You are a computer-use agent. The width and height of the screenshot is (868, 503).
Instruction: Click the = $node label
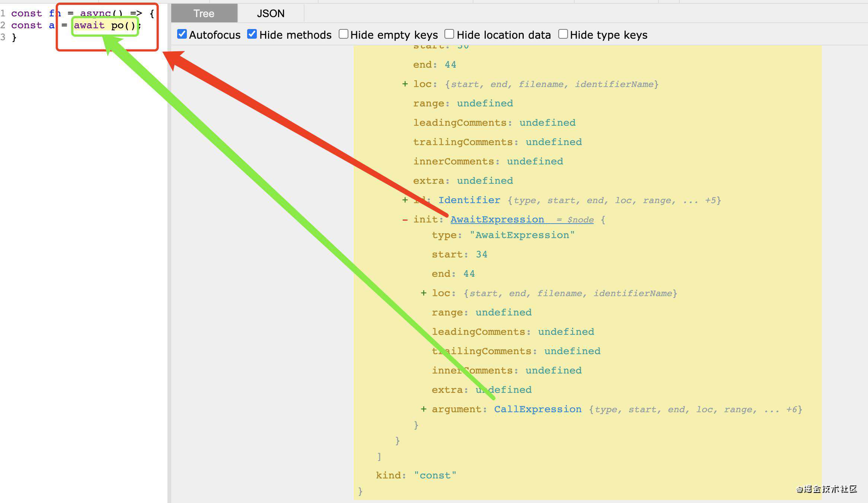tap(575, 220)
